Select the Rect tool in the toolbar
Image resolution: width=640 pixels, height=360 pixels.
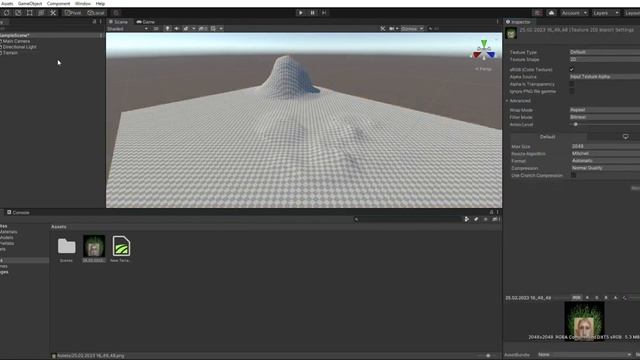pos(29,13)
